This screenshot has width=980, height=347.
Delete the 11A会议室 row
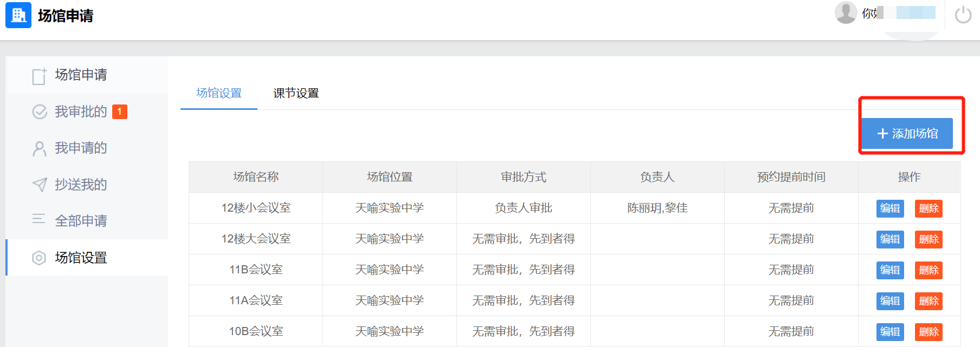point(929,301)
